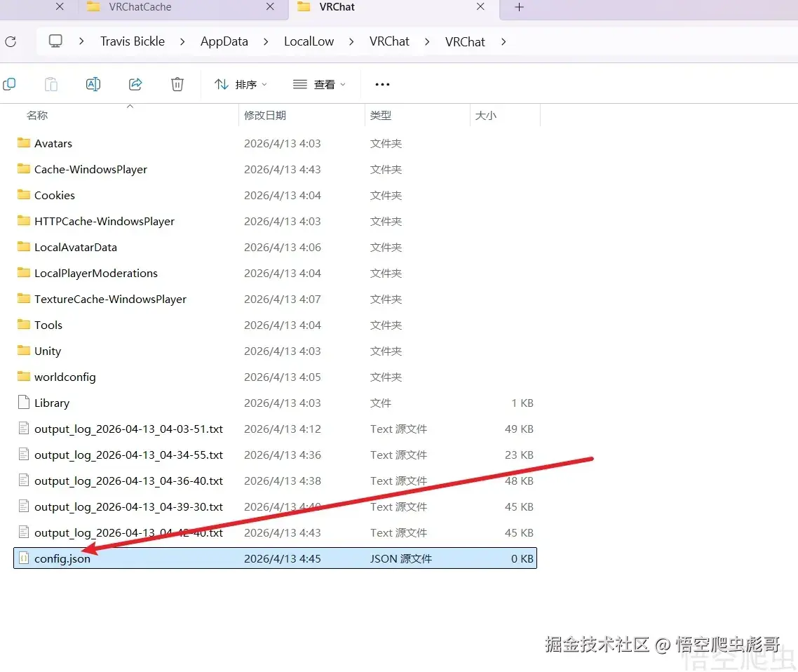The height and width of the screenshot is (672, 798).
Task: Click the Tools folder icon
Action: 23,324
